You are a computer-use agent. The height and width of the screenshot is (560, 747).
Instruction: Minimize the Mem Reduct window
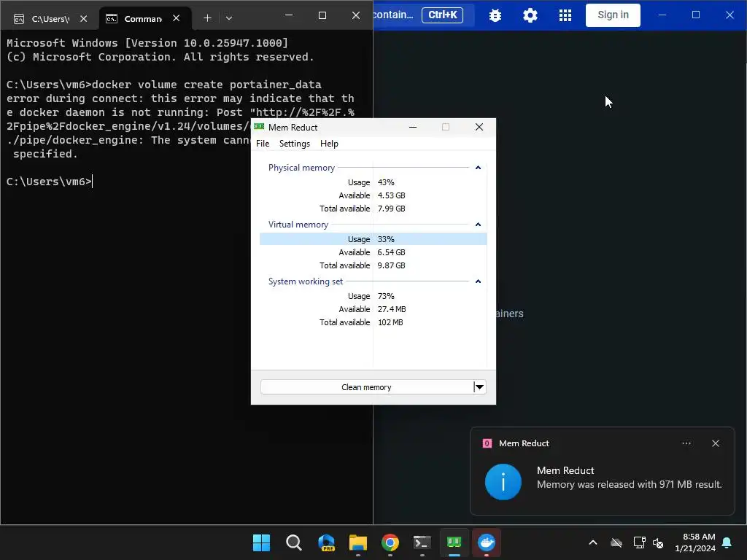coord(413,127)
